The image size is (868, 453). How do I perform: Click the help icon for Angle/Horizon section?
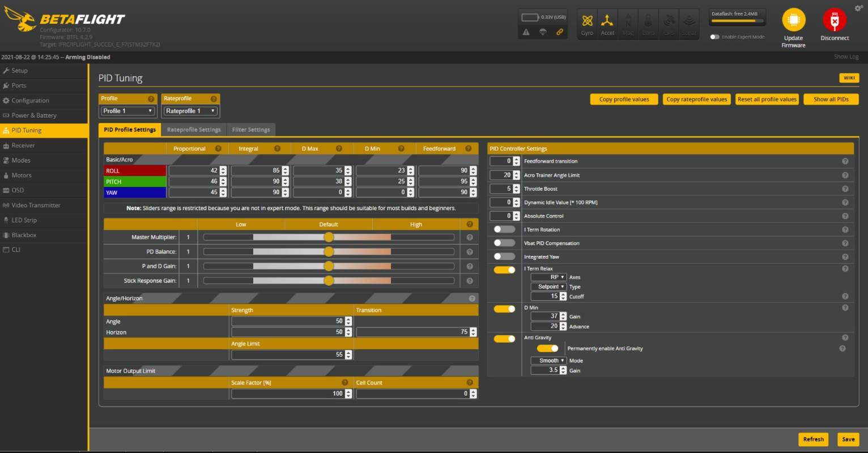(x=472, y=298)
